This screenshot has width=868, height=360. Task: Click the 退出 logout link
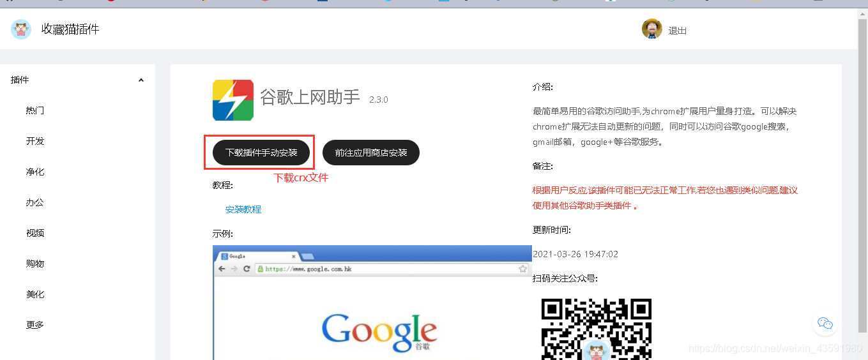point(678,30)
